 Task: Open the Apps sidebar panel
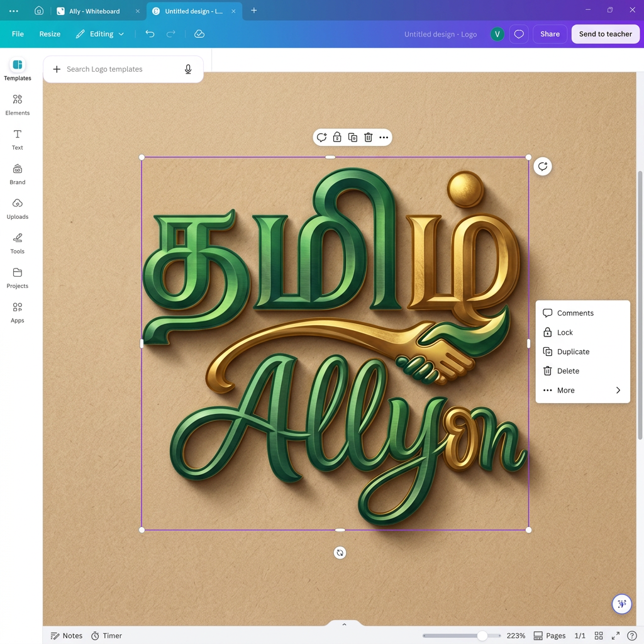[x=17, y=312]
